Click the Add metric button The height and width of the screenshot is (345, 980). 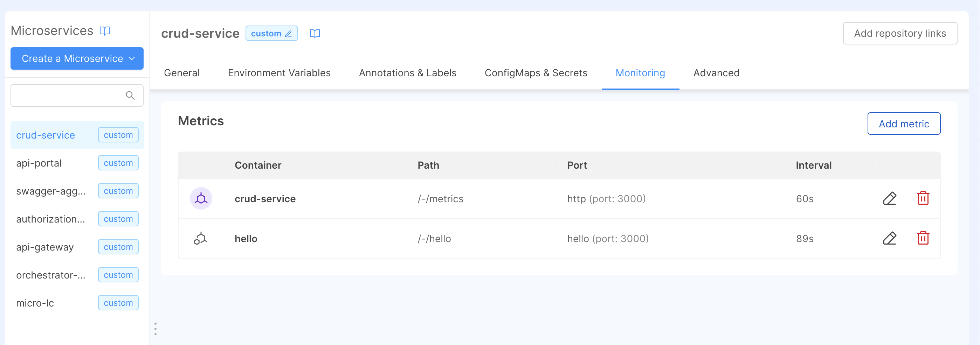[904, 124]
